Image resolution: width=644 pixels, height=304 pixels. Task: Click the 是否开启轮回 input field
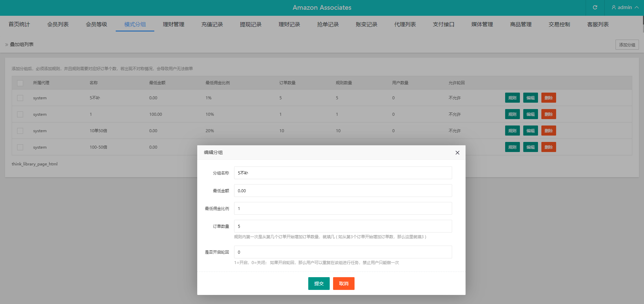point(343,252)
